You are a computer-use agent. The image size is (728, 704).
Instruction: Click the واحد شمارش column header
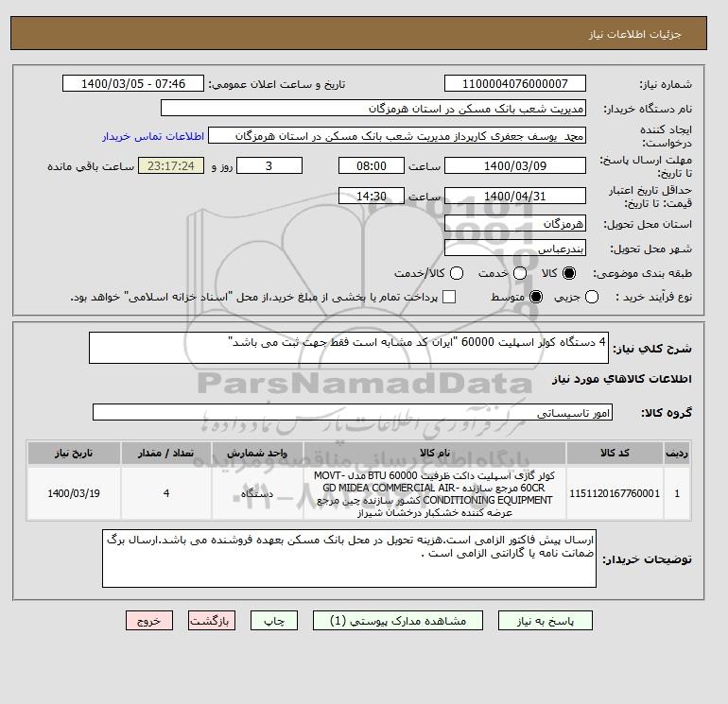(x=257, y=453)
